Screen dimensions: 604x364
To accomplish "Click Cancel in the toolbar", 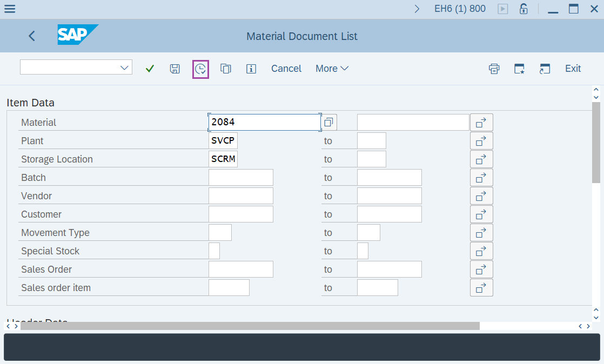I will [286, 69].
